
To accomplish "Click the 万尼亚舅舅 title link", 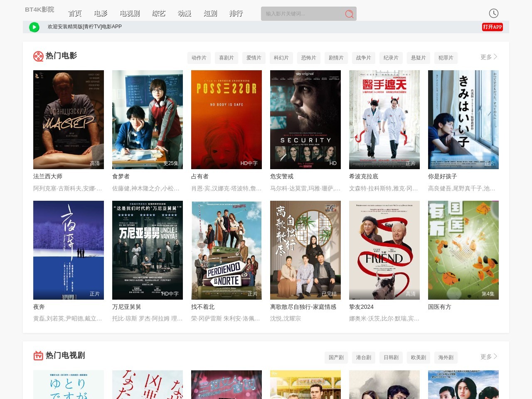I will pyautogui.click(x=126, y=307).
